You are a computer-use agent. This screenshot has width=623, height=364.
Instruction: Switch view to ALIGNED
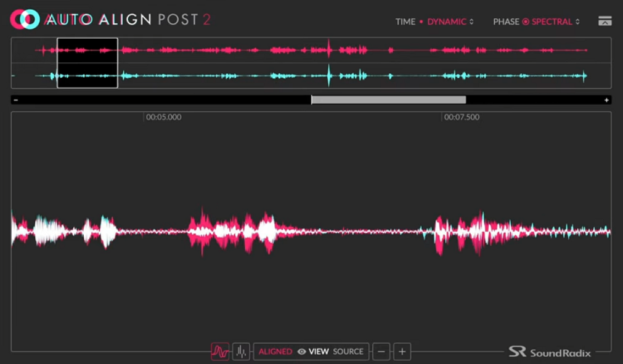pos(275,351)
